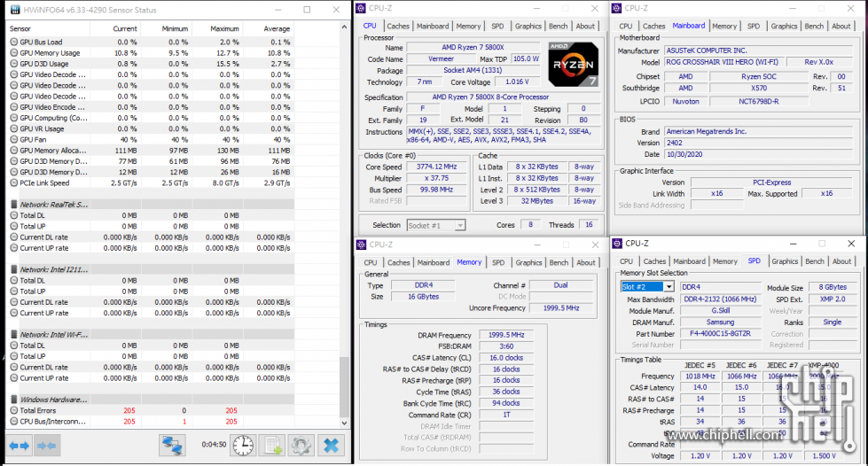
Task: Click the HWiNFO scrollbar down arrow
Action: tap(344, 423)
